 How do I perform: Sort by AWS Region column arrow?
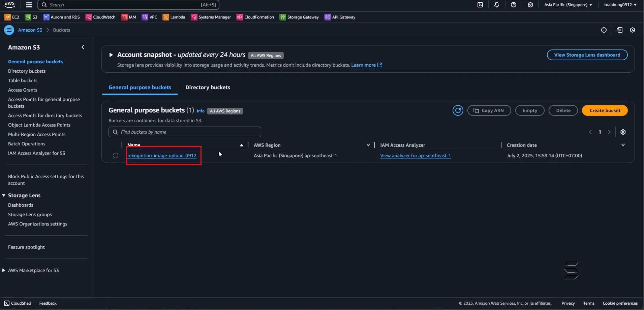click(368, 145)
